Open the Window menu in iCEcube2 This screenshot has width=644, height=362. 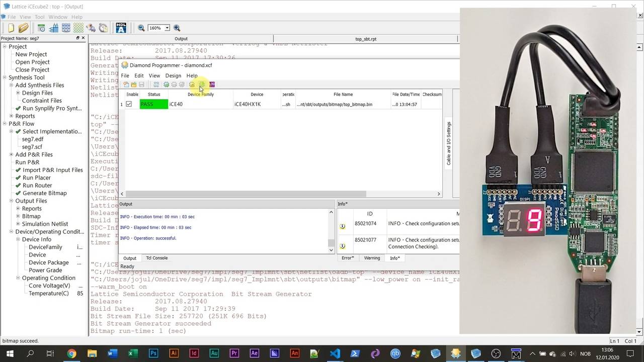58,17
